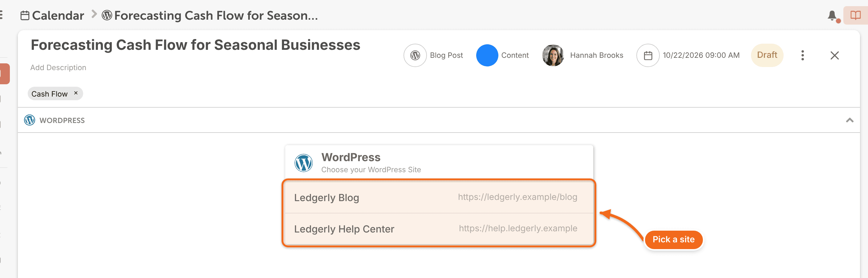This screenshot has height=278, width=868.
Task: Click the Blog Post WordPress type icon
Action: (415, 55)
